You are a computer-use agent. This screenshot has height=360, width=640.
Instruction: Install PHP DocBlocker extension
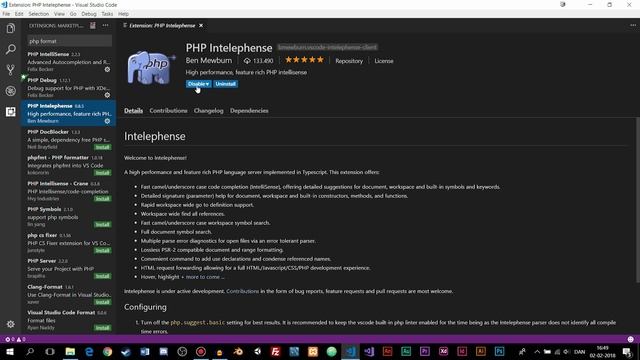[x=102, y=147]
